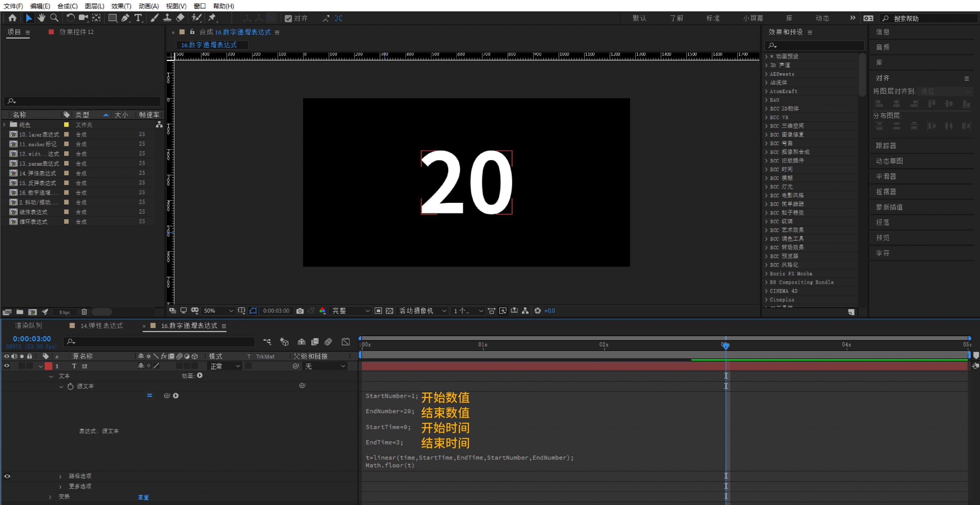This screenshot has height=505, width=980.
Task: Click the 重置 link beside 变换
Action: click(143, 497)
